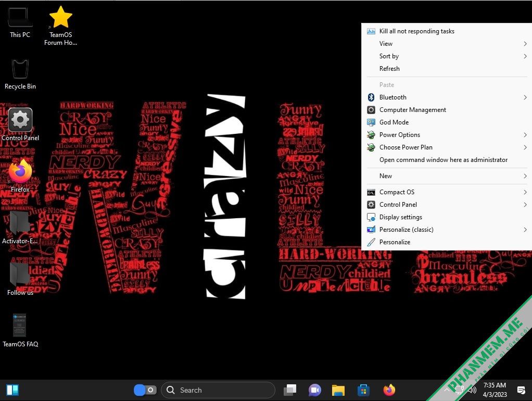532x401 pixels.
Task: Click the Display settings monitor icon
Action: tap(371, 217)
